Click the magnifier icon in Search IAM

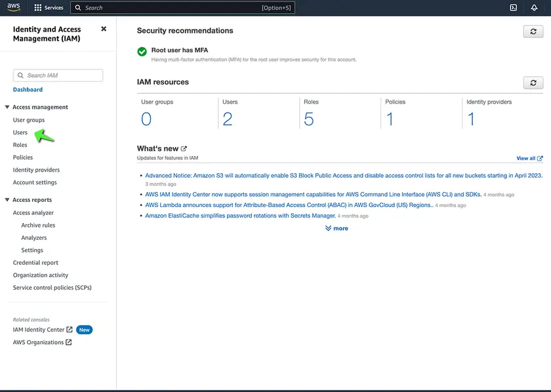[20, 75]
